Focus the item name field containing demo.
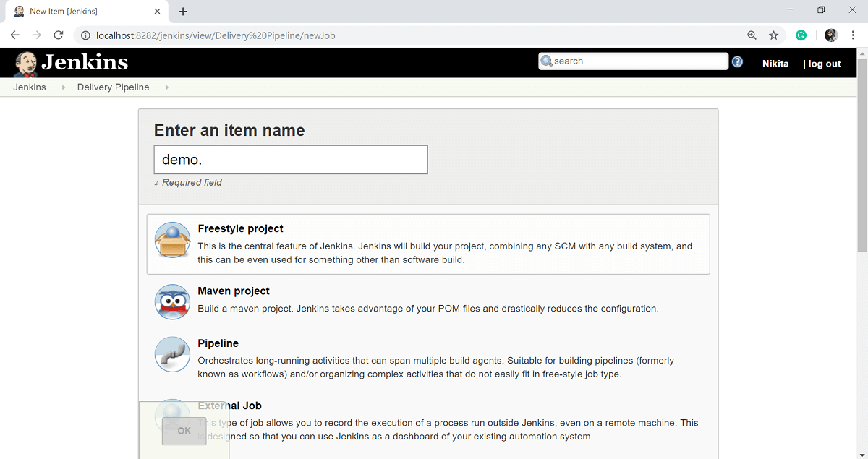The image size is (868, 459). pyautogui.click(x=291, y=160)
